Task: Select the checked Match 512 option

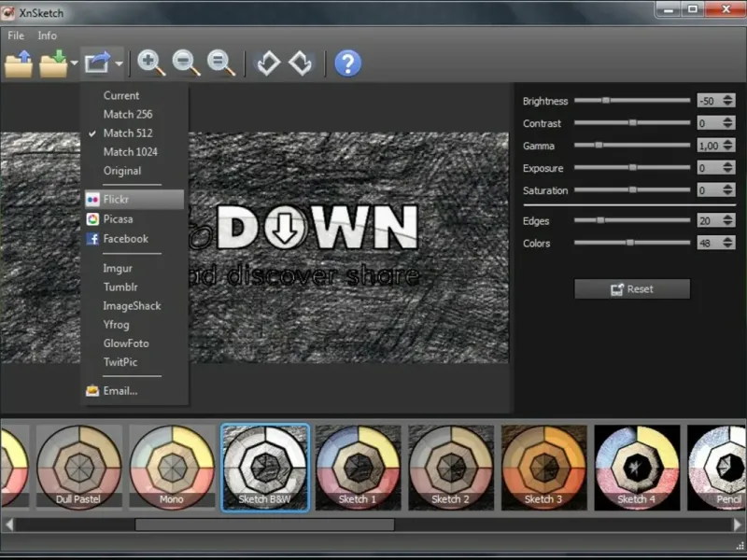Action: pyautogui.click(x=128, y=133)
